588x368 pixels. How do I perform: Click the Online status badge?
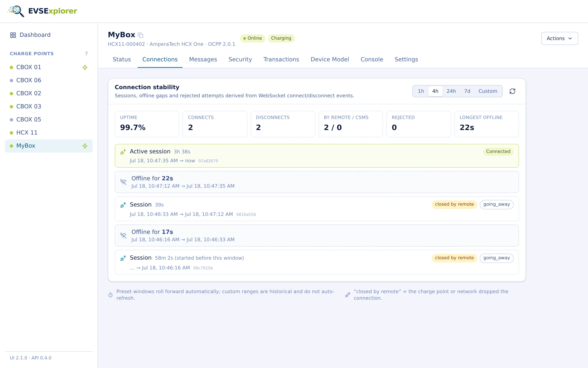(252, 38)
